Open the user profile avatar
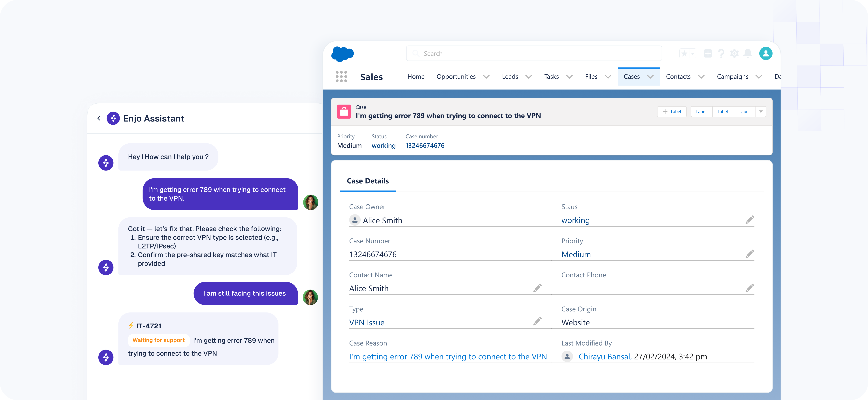Image resolution: width=868 pixels, height=400 pixels. tap(766, 53)
